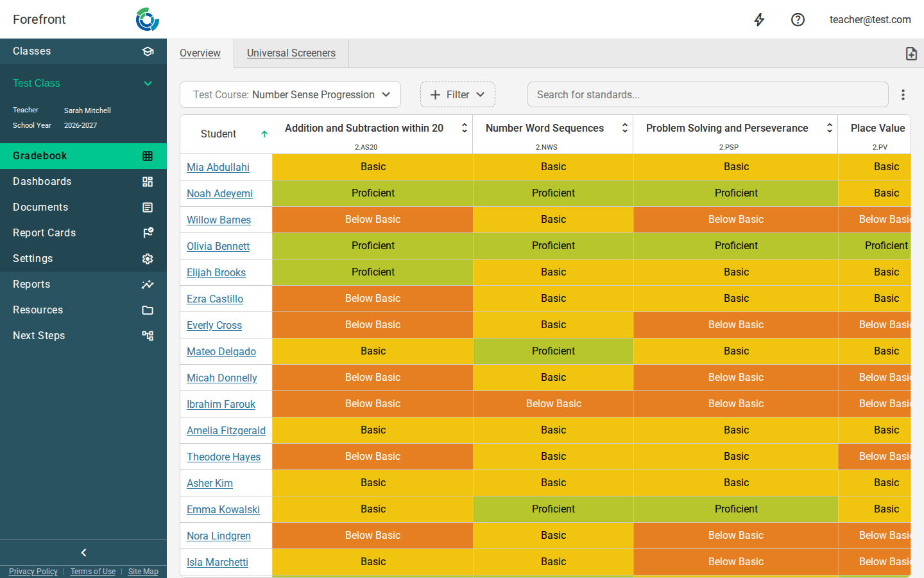Click Emma Kowalski's Problem Solving Proficient cell
The width and height of the screenshot is (924, 578).
tap(736, 509)
